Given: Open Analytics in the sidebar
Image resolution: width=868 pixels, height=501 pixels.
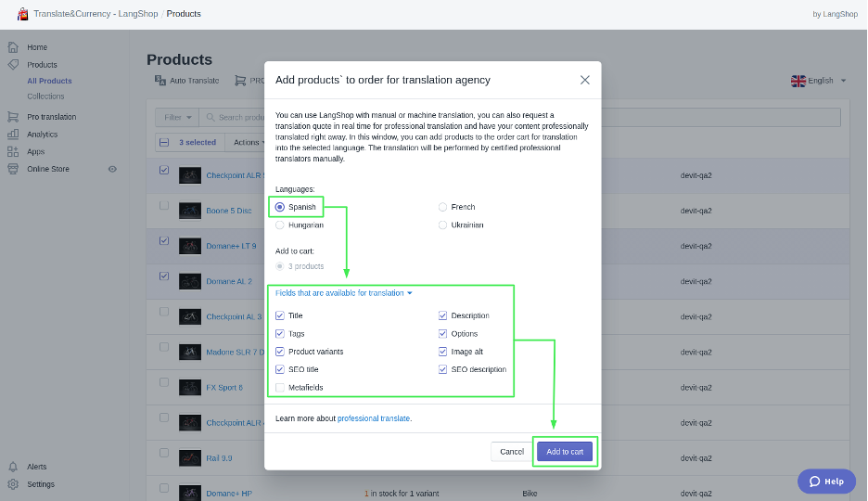Looking at the screenshot, I should click(x=42, y=135).
